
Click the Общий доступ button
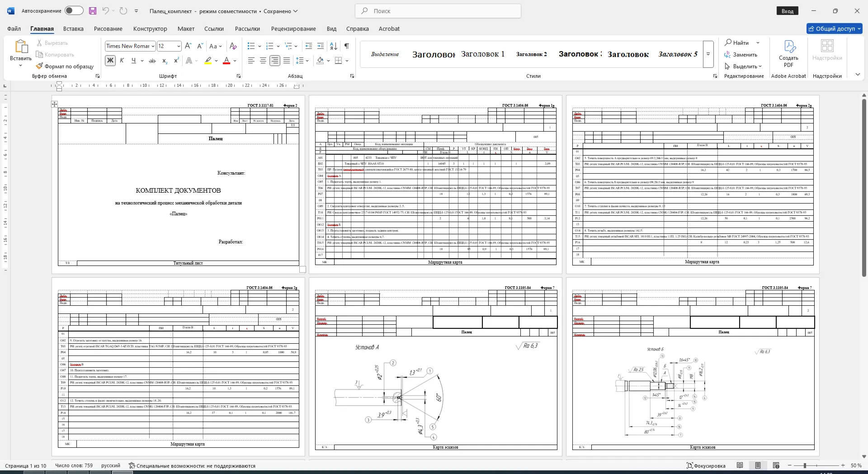click(835, 28)
